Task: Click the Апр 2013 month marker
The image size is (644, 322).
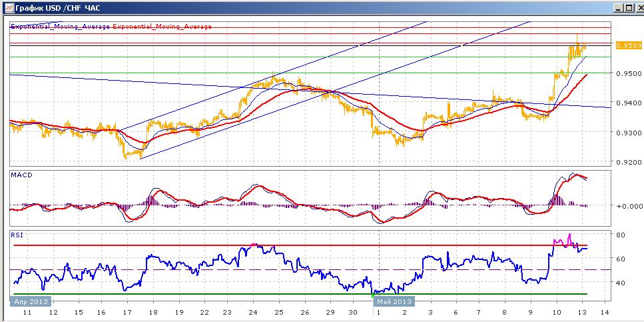Action: pos(29,301)
